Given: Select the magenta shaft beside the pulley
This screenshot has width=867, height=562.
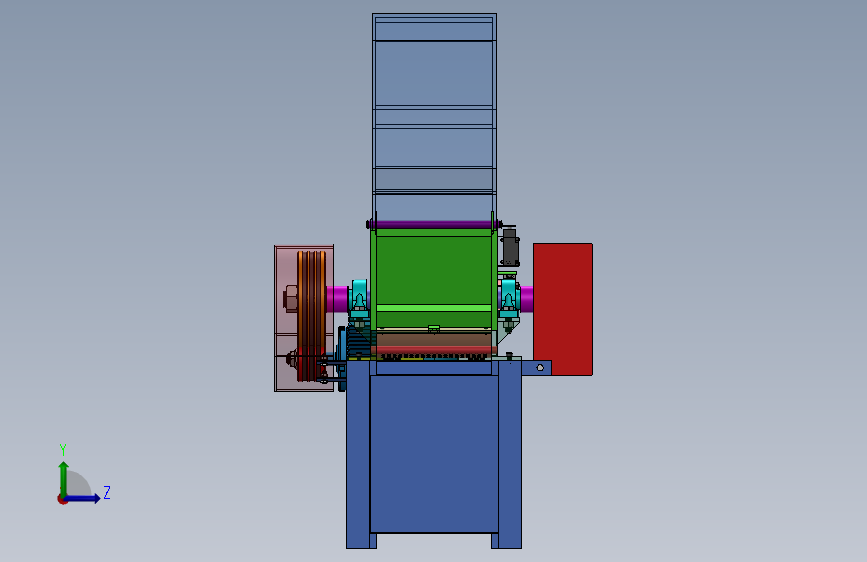Looking at the screenshot, I should pos(337,299).
